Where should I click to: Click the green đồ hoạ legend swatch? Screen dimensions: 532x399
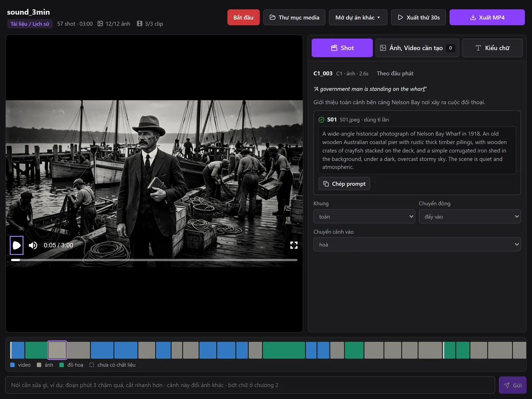tap(62, 365)
